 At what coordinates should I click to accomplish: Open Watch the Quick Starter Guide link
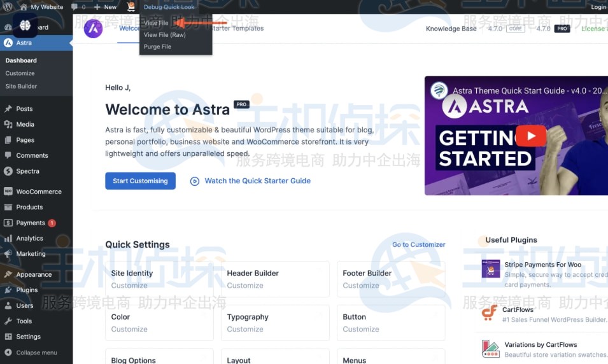(250, 181)
